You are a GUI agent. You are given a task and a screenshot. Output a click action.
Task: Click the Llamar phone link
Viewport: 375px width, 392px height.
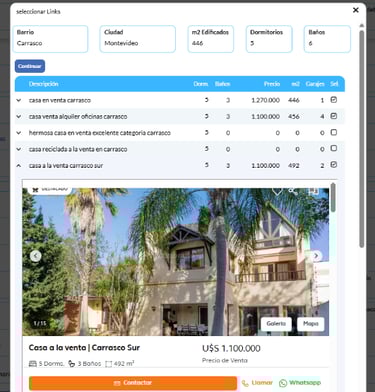[257, 383]
